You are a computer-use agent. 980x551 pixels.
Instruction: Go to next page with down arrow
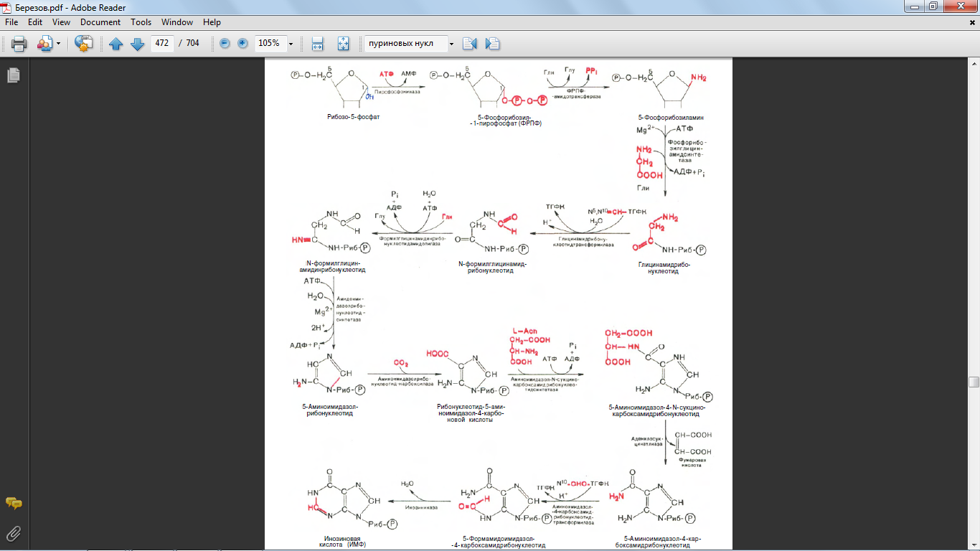137,44
